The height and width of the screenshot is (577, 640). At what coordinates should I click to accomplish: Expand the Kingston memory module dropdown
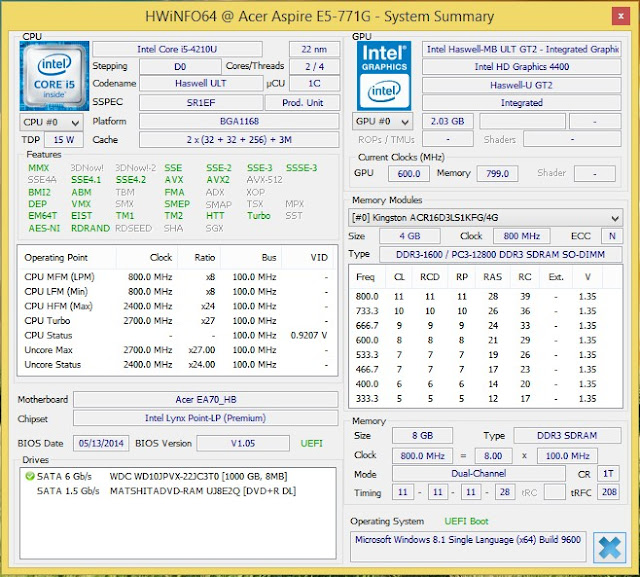coord(485,218)
